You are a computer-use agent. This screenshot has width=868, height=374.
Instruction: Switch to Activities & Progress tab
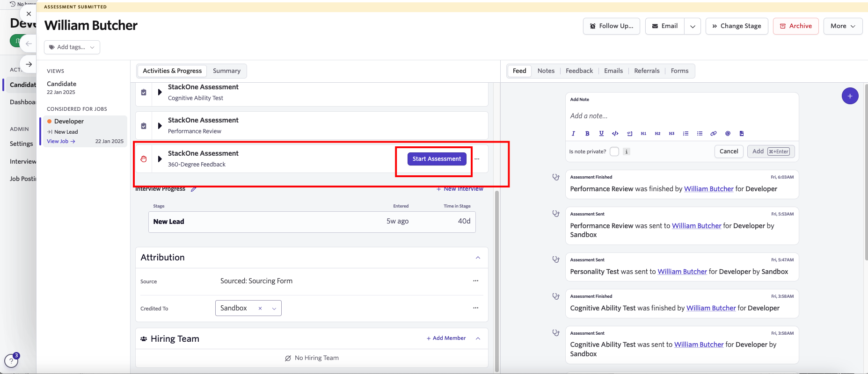(x=172, y=71)
